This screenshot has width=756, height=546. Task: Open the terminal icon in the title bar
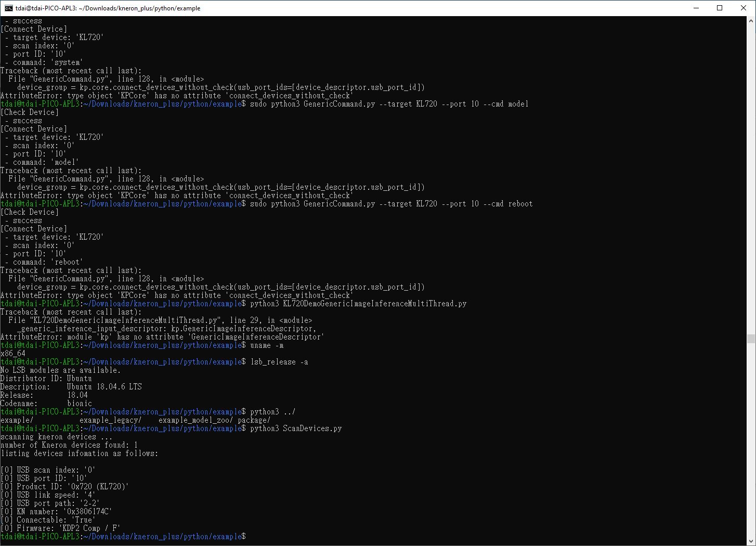8,8
